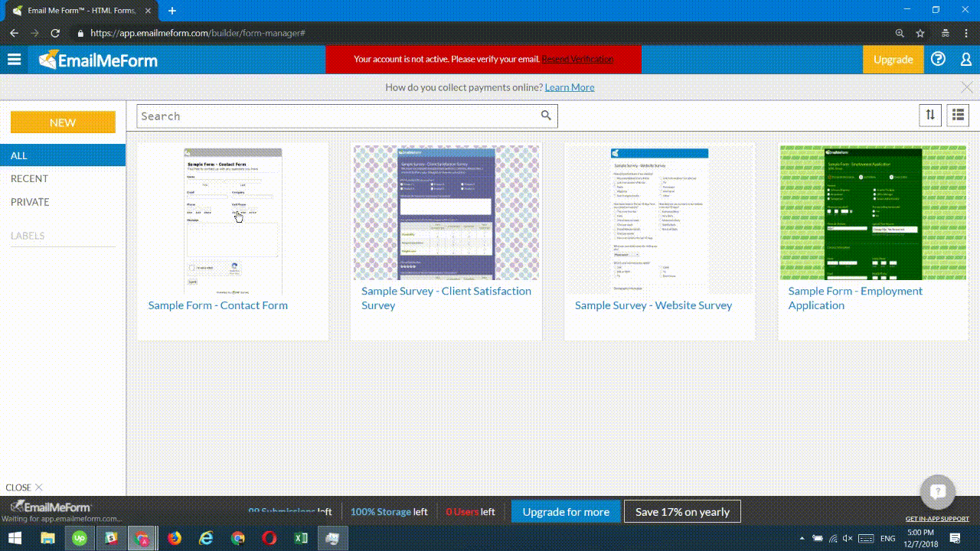
Task: Click the Upgrade button in header
Action: pyautogui.click(x=893, y=60)
